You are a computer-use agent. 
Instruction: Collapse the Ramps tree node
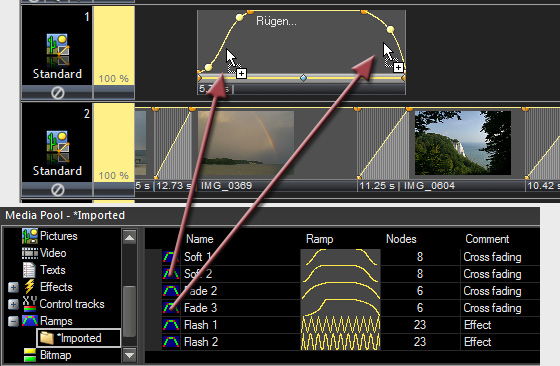[13, 321]
